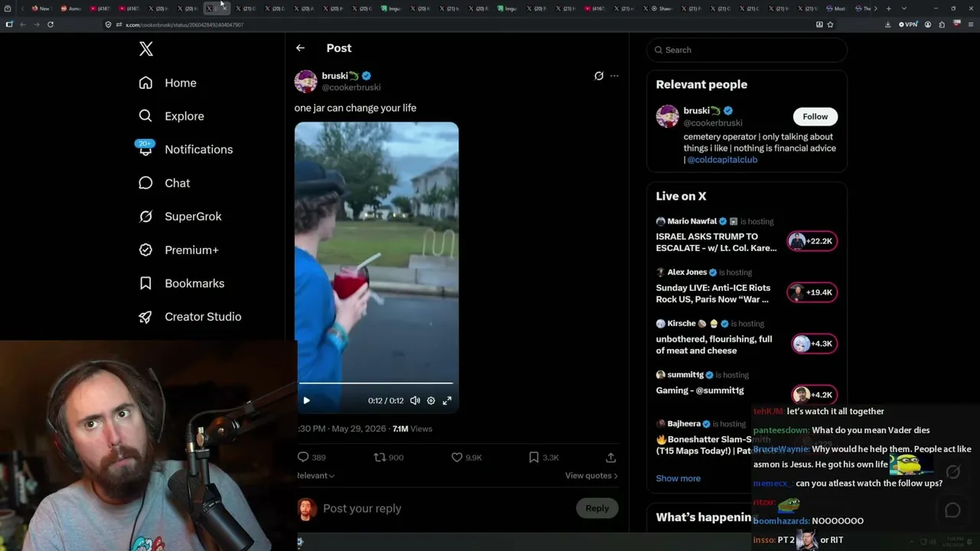The image size is (980, 551).
Task: Open the browser tab list dropdown arrow
Action: [903, 8]
